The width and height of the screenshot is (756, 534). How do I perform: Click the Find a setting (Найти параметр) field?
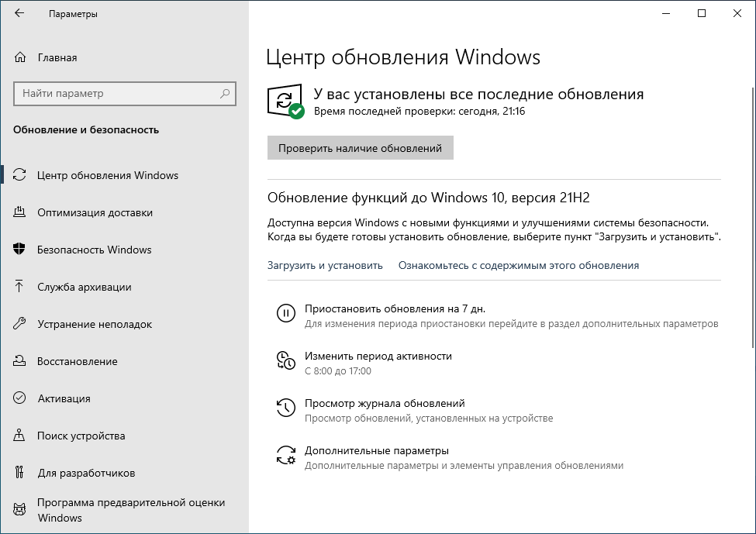click(116, 94)
